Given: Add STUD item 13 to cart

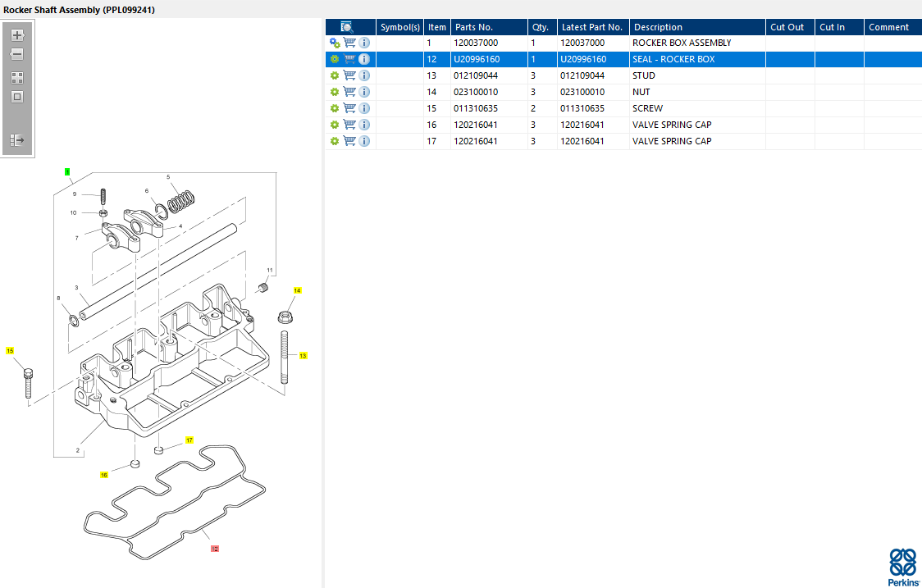Looking at the screenshot, I should [349, 75].
